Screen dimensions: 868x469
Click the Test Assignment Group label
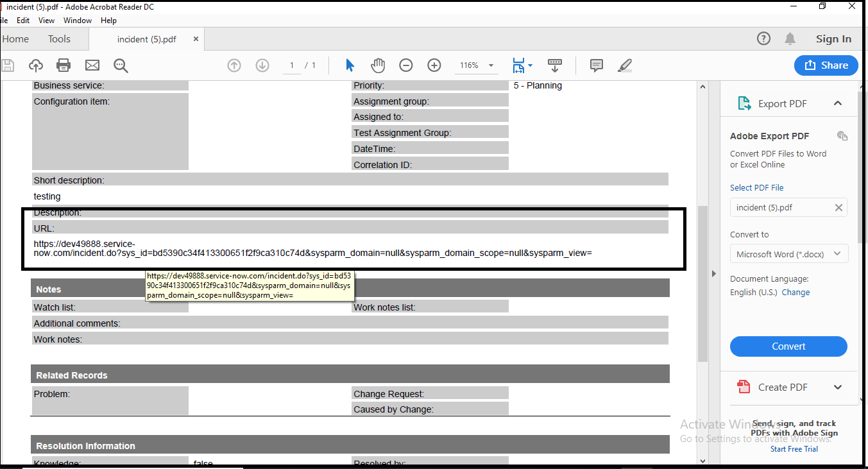(402, 133)
